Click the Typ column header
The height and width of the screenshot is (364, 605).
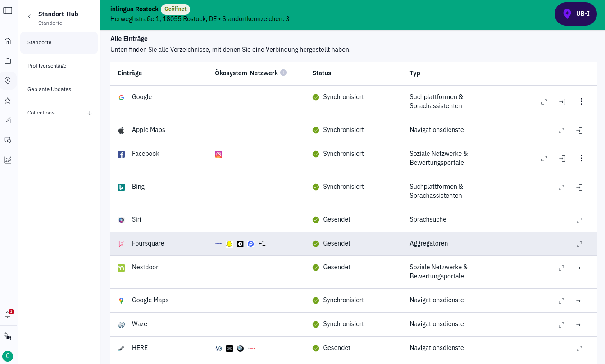(x=415, y=73)
